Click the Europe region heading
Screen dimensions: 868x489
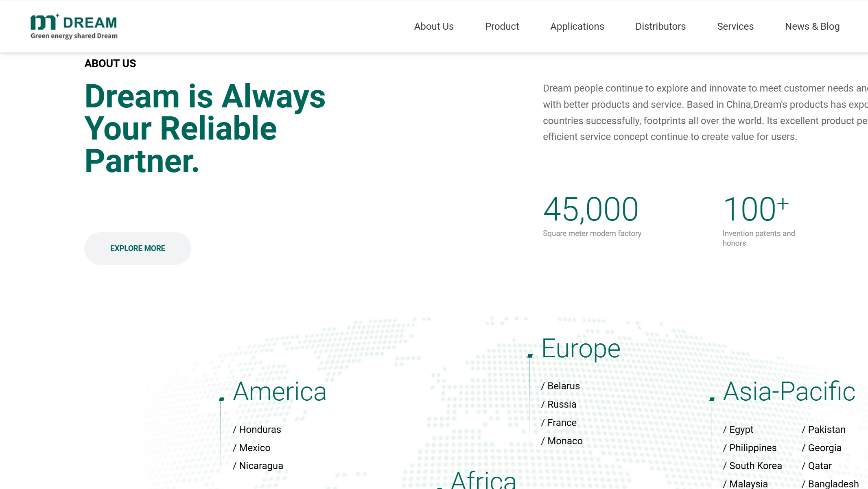(581, 349)
